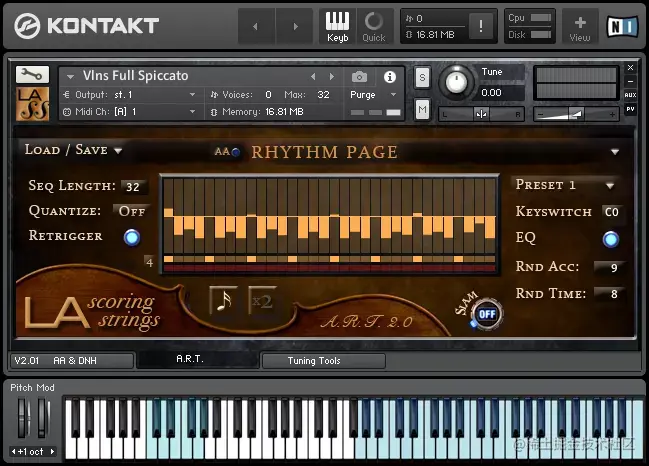Open the Output st. 1 dropdown
The image size is (649, 466).
[130, 95]
